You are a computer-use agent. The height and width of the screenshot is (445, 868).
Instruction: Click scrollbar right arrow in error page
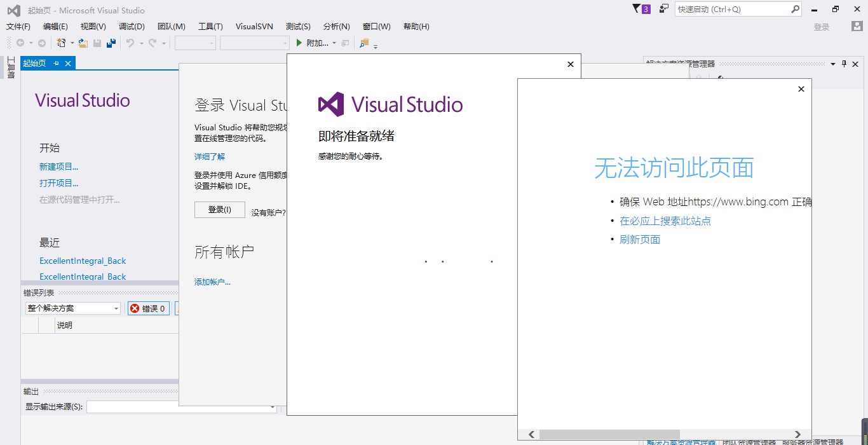click(x=798, y=434)
